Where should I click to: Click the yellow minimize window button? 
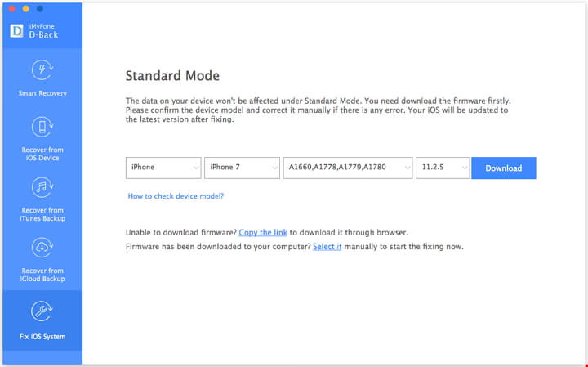(26, 8)
